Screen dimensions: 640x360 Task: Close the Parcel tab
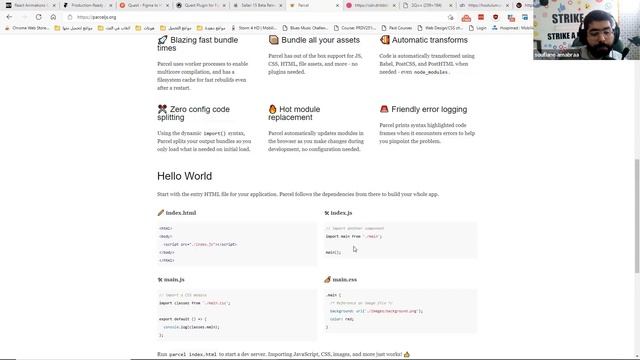pos(337,5)
